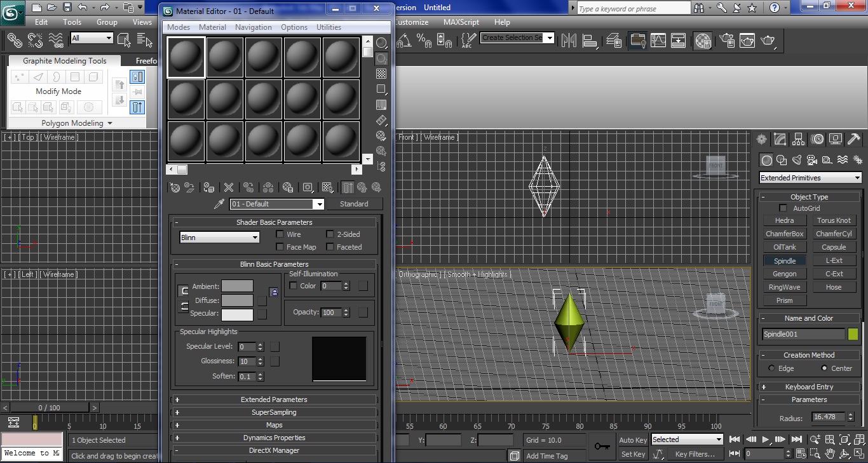Click Go Forward to Sibling icon
868x463 pixels.
point(376,187)
